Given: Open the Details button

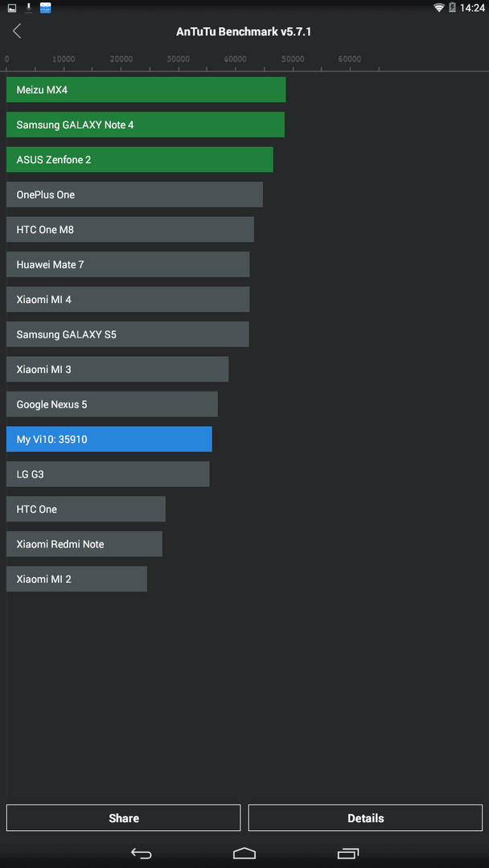Looking at the screenshot, I should (x=365, y=817).
